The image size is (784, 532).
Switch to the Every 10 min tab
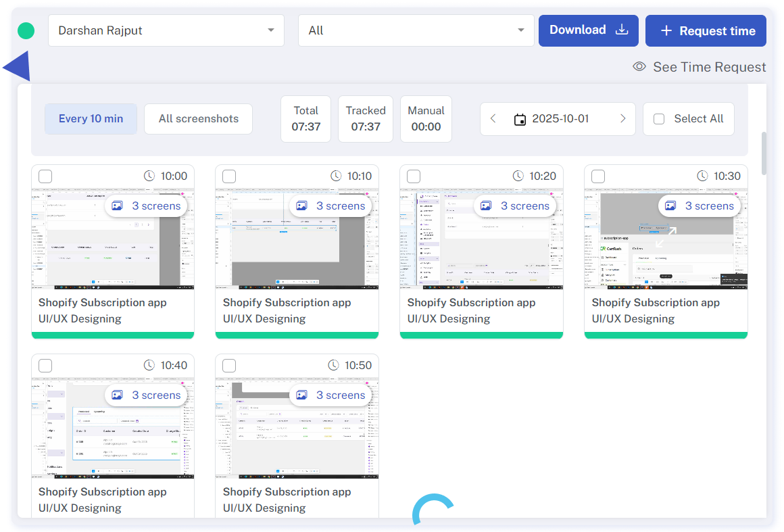(x=91, y=119)
